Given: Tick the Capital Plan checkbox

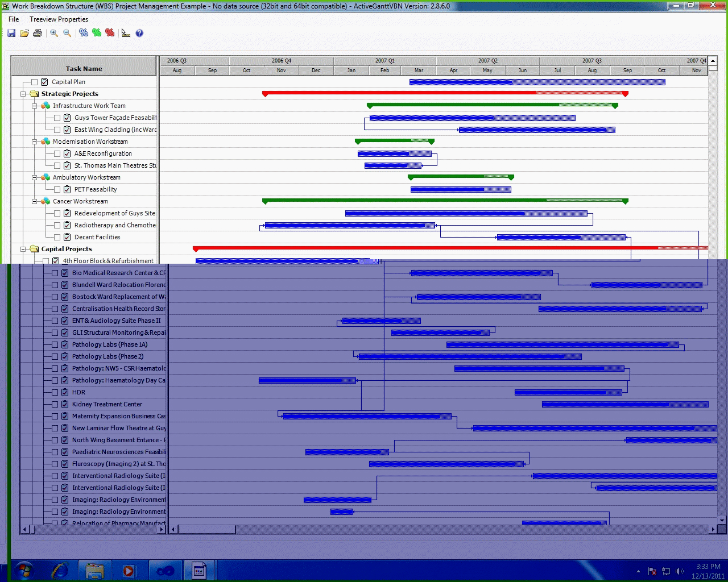Looking at the screenshot, I should 34,82.
